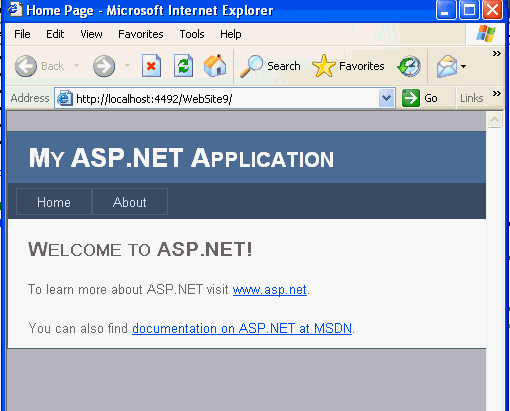Image resolution: width=510 pixels, height=411 pixels.
Task: Minimize the Internet Explorer window
Action: tap(446, 10)
